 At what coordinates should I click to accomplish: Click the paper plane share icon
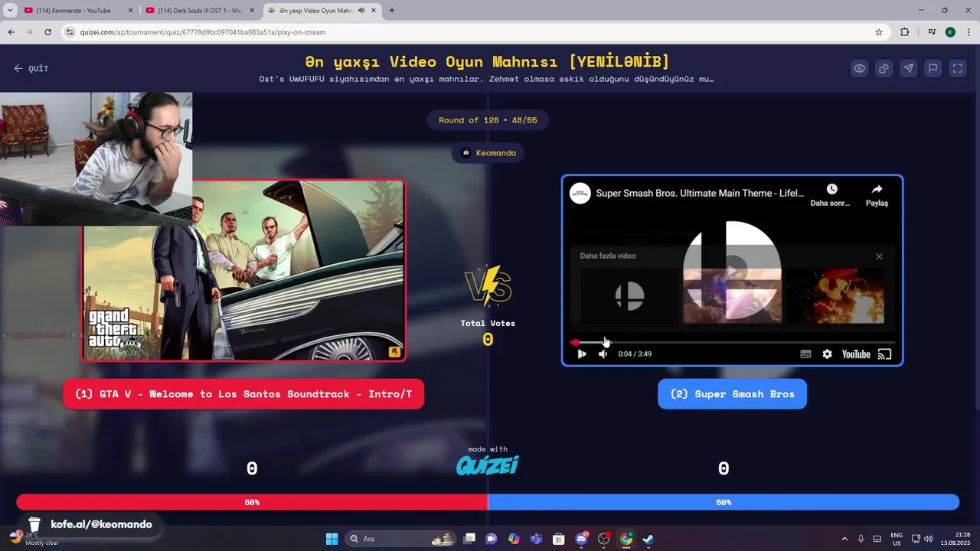908,68
